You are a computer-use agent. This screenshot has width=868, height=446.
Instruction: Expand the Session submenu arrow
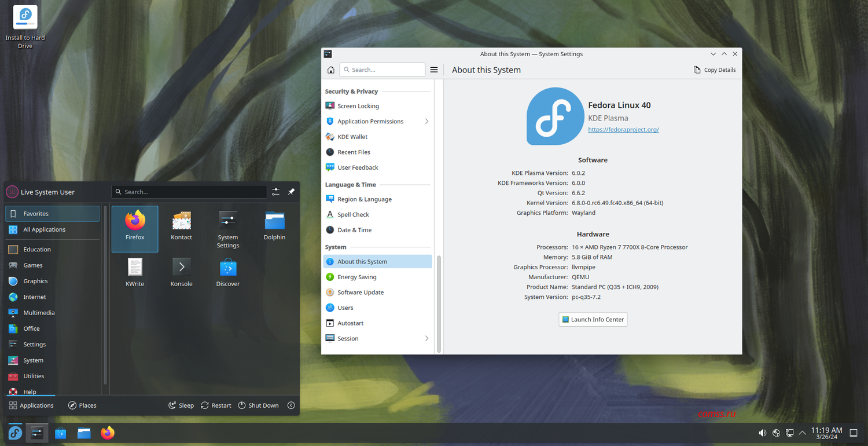pos(426,339)
